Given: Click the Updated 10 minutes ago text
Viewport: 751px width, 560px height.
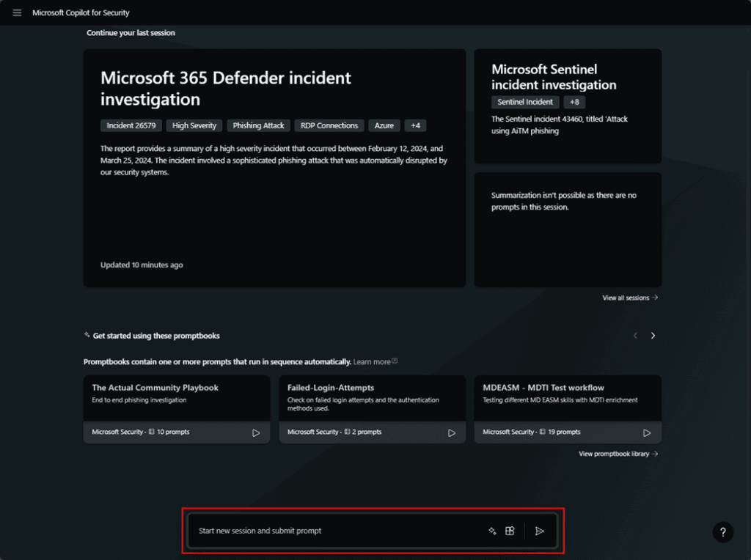Looking at the screenshot, I should pos(142,265).
